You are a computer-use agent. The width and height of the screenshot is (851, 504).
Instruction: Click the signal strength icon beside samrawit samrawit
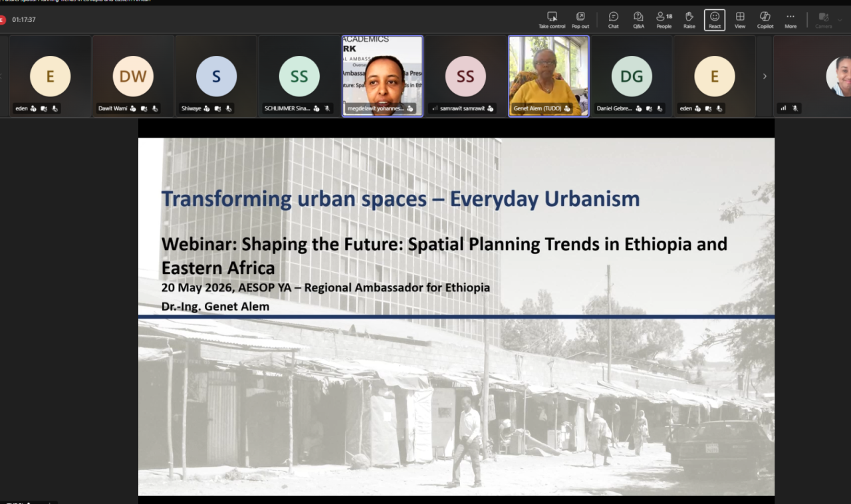435,108
